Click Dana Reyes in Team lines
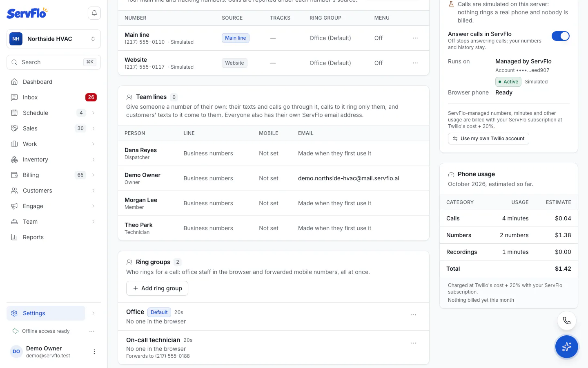 (x=141, y=150)
